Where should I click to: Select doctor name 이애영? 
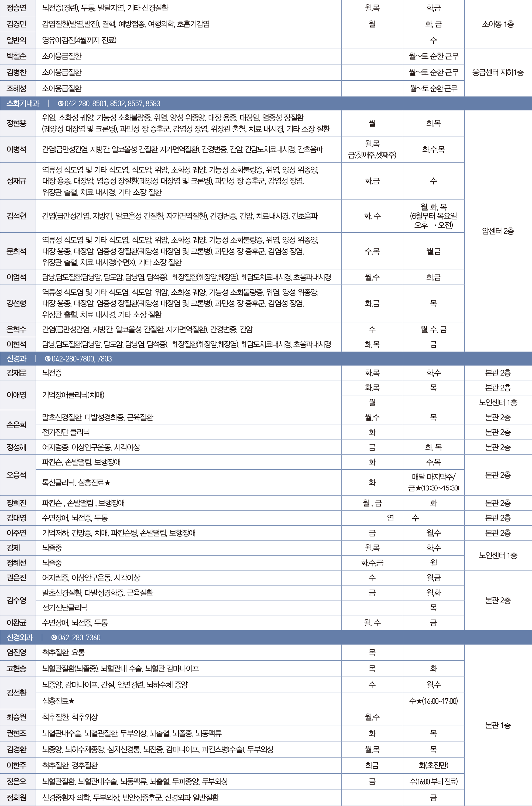click(x=17, y=395)
